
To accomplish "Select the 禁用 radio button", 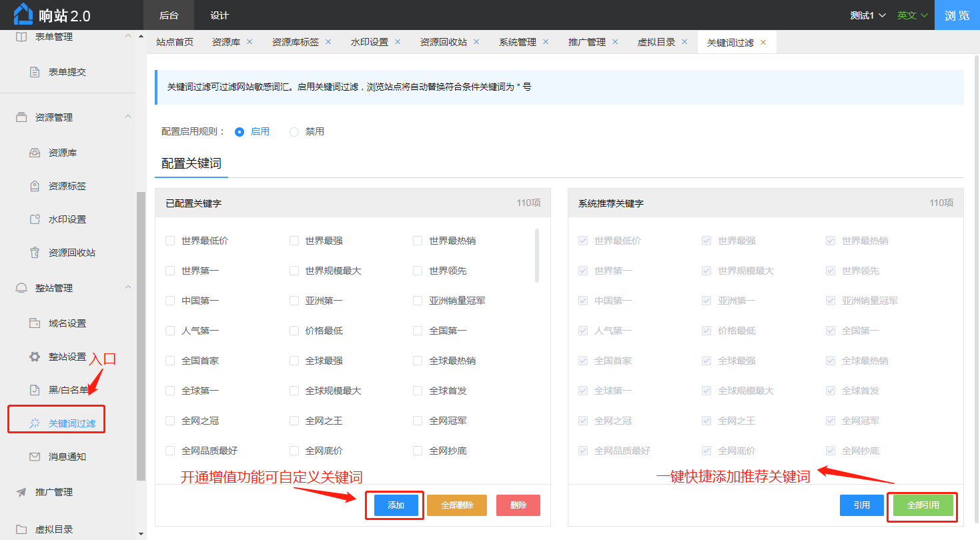I will pos(294,132).
